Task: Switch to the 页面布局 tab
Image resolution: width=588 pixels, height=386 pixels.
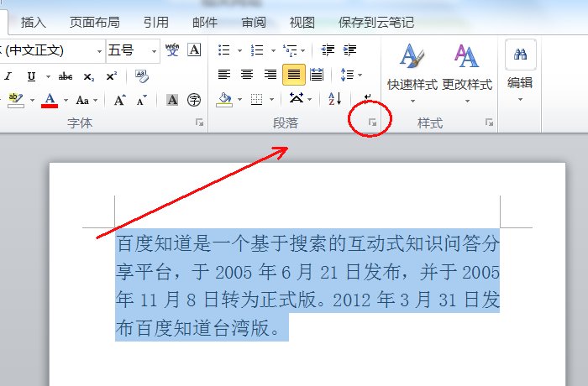Action: coord(94,23)
